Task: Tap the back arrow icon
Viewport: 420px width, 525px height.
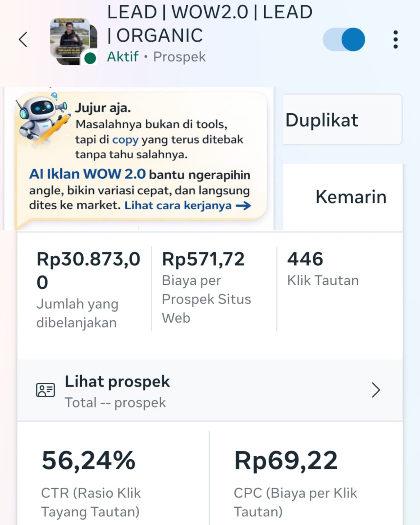Action: tap(23, 40)
